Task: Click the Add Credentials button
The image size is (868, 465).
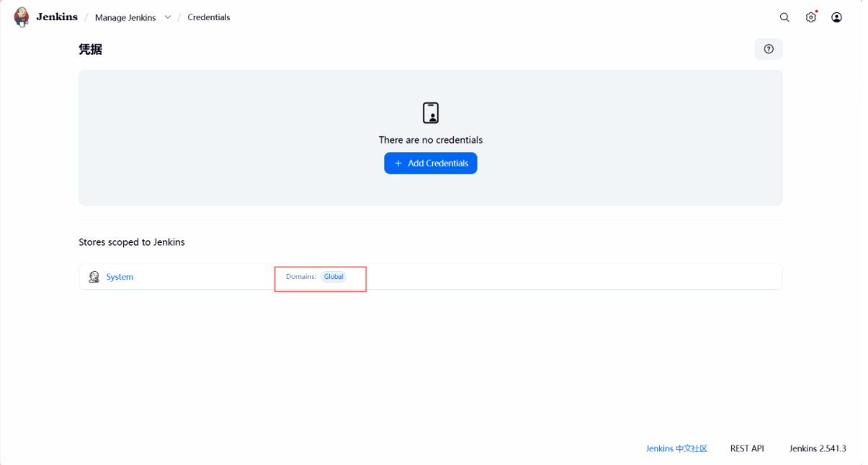Action: point(431,163)
